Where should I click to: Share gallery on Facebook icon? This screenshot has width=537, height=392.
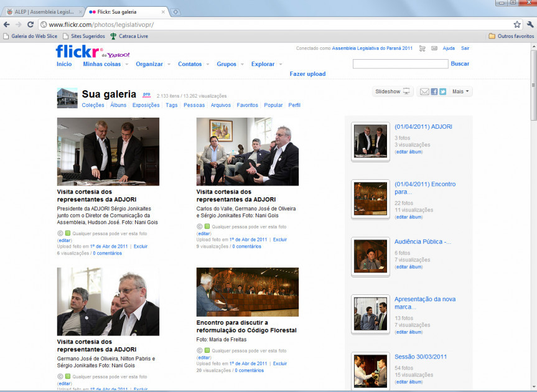(x=434, y=91)
